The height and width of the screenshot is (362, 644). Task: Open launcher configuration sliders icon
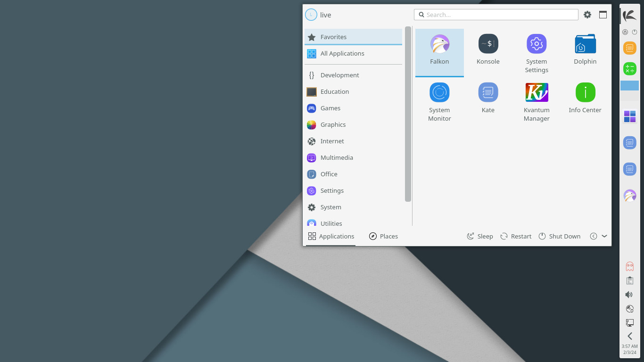click(x=587, y=15)
